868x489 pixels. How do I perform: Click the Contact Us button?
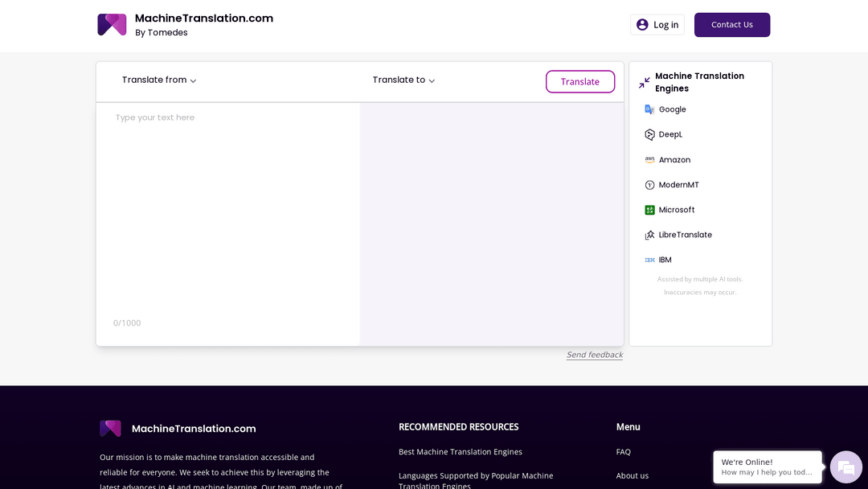(x=731, y=25)
